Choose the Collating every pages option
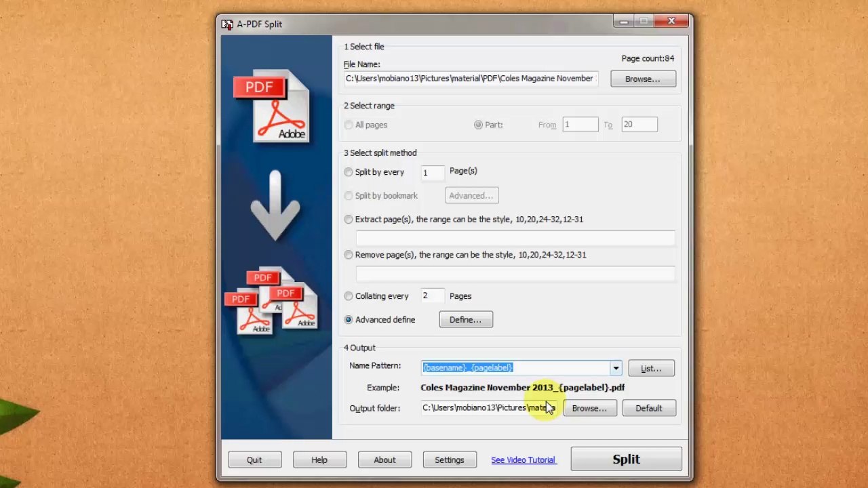 (349, 296)
